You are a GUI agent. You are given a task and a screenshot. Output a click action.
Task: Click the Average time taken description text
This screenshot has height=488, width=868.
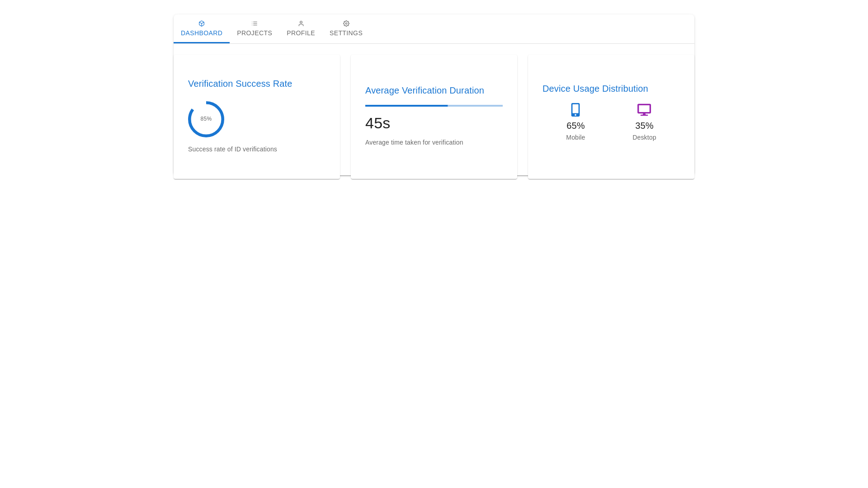point(414,142)
